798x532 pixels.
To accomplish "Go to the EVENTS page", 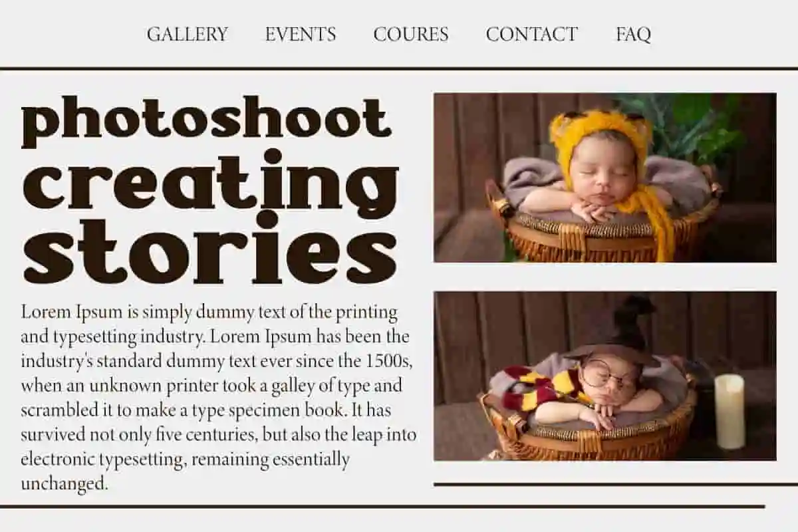I will [301, 34].
